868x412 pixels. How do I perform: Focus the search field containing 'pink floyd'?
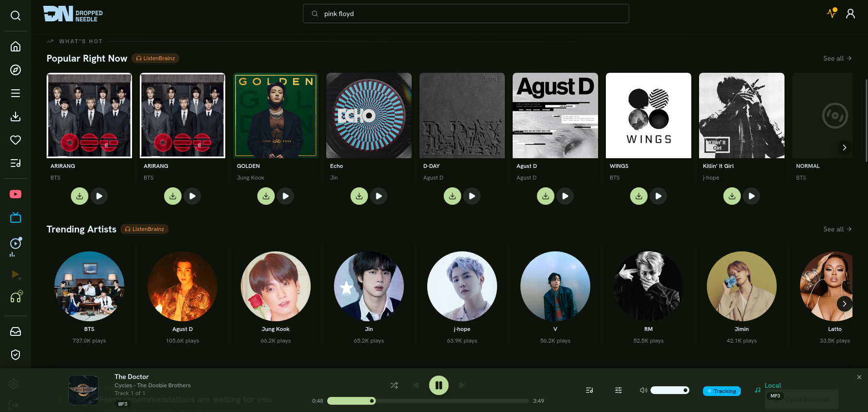[466, 14]
